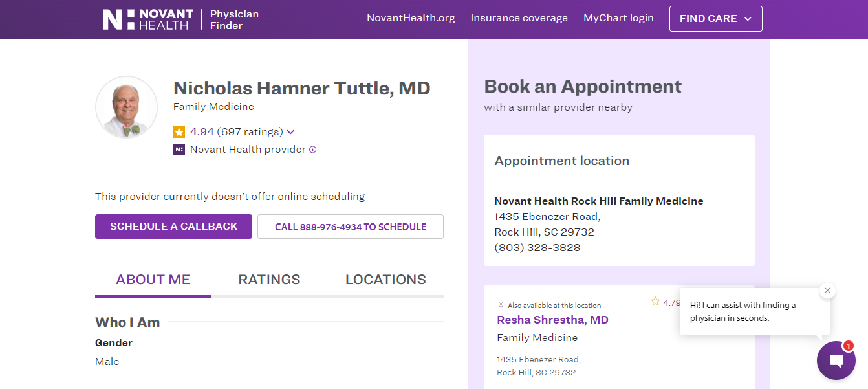Click the Novant Health provider info icon

(x=313, y=150)
